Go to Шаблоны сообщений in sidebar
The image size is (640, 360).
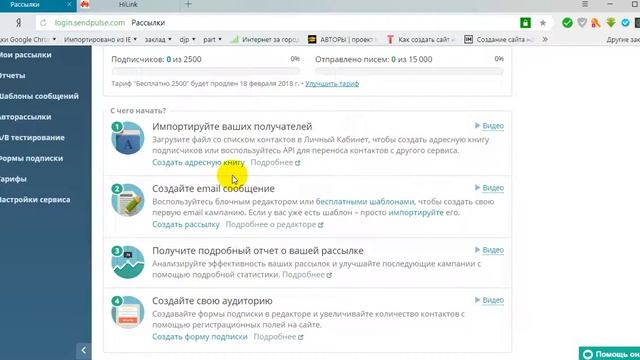point(39,96)
